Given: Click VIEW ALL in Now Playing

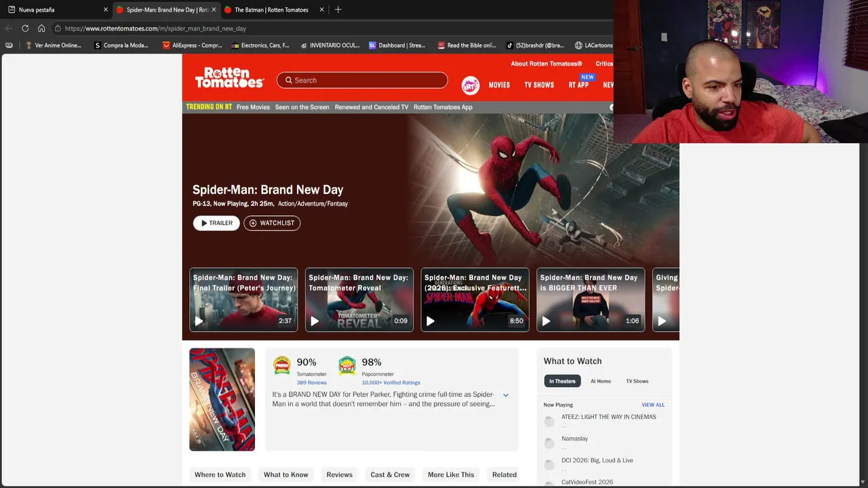Looking at the screenshot, I should [x=653, y=405].
